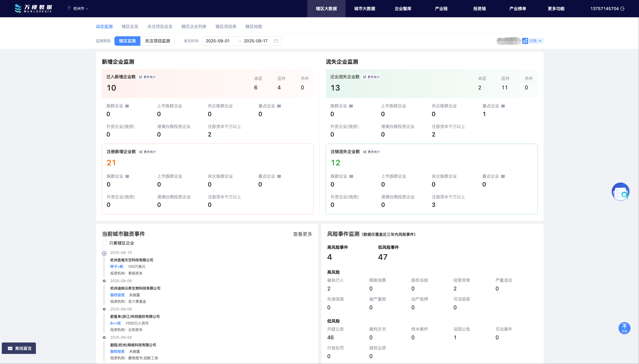The width and height of the screenshot is (639, 364).
Task: Check the 只看辖区企业 checkbox
Action: (x=104, y=243)
